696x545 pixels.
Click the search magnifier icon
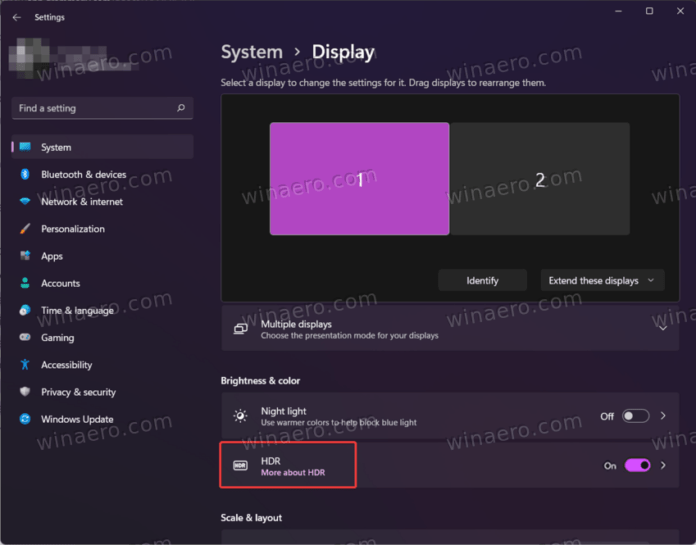pos(181,108)
